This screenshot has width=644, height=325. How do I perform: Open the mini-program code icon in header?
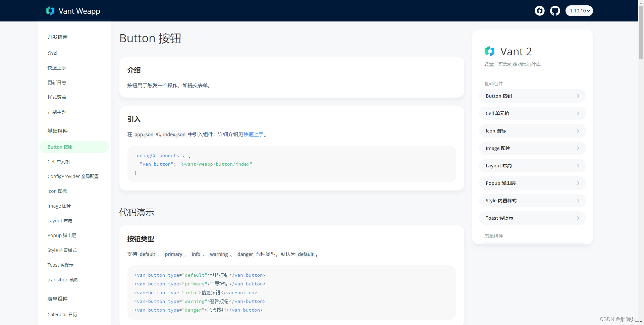(x=540, y=11)
